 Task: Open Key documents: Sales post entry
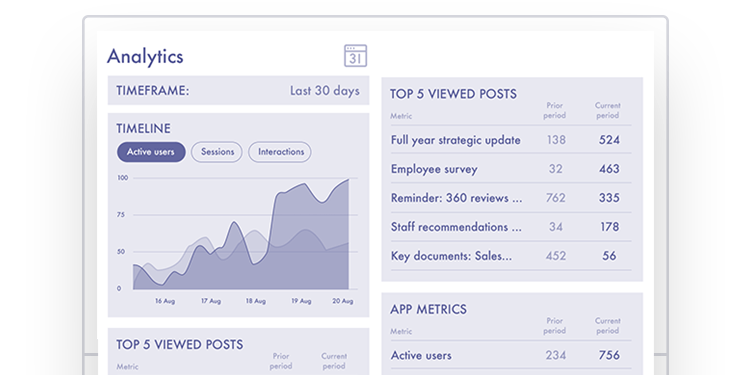[x=511, y=256]
